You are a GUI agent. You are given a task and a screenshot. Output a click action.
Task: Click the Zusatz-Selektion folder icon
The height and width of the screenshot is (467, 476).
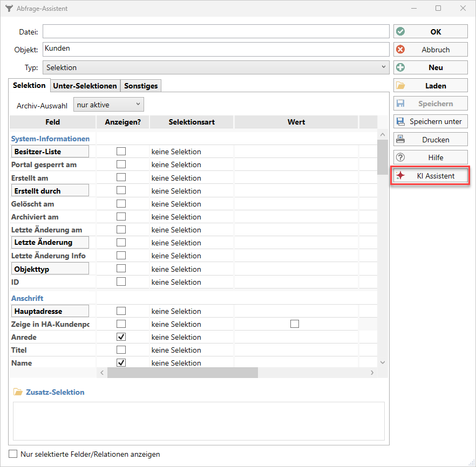point(18,392)
